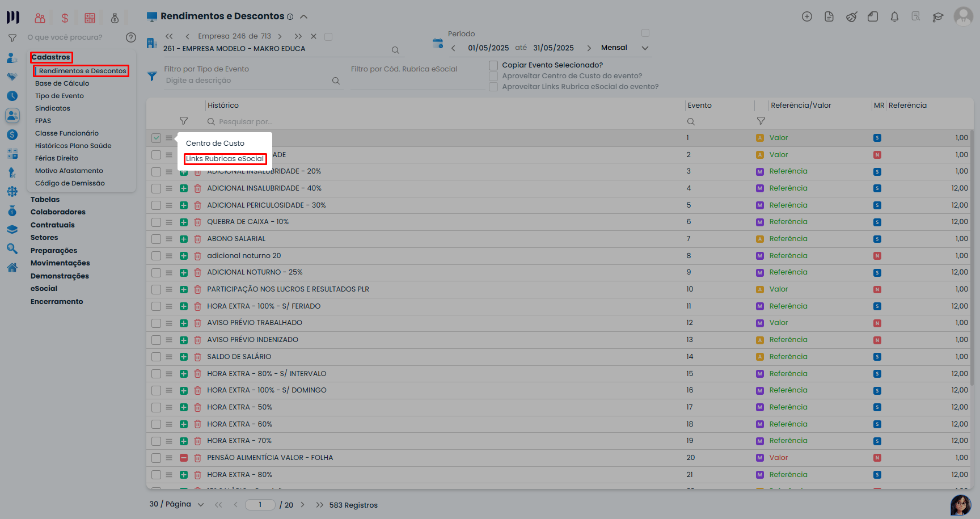Open the notifications bell icon
The image size is (980, 519).
(x=894, y=16)
